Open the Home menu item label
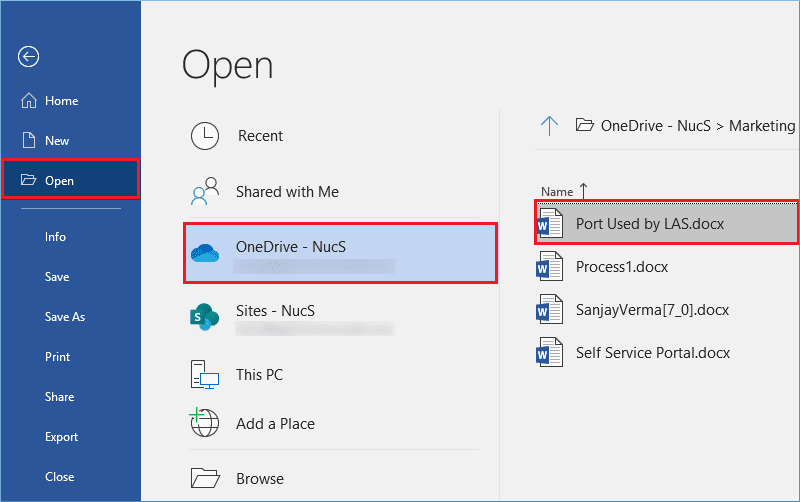Viewport: 800px width, 502px height. pos(62,101)
